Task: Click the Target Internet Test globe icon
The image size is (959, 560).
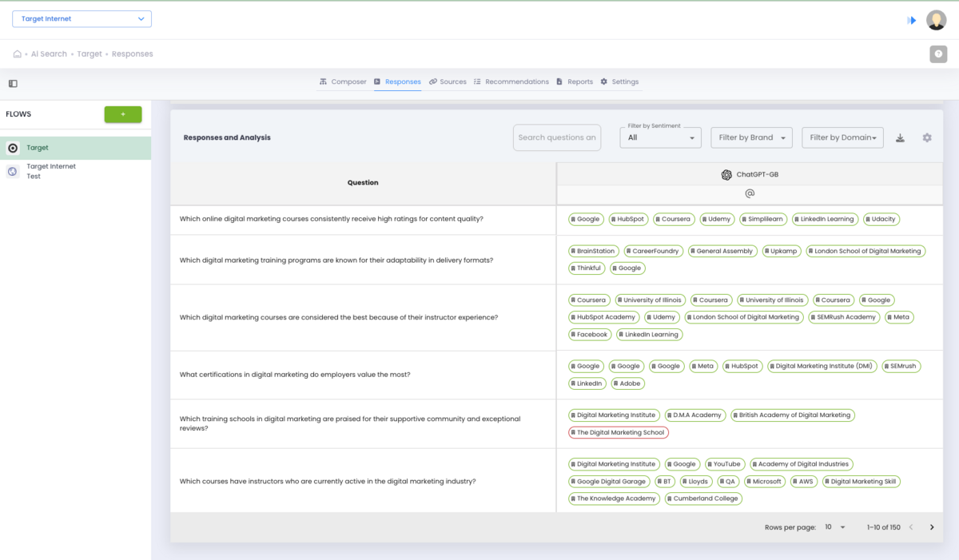Action: (13, 171)
